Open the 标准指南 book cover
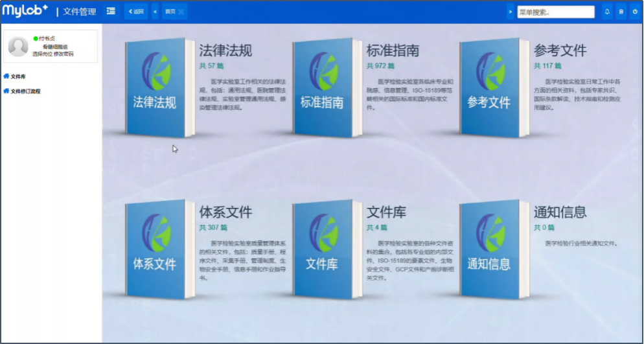 pyautogui.click(x=327, y=87)
